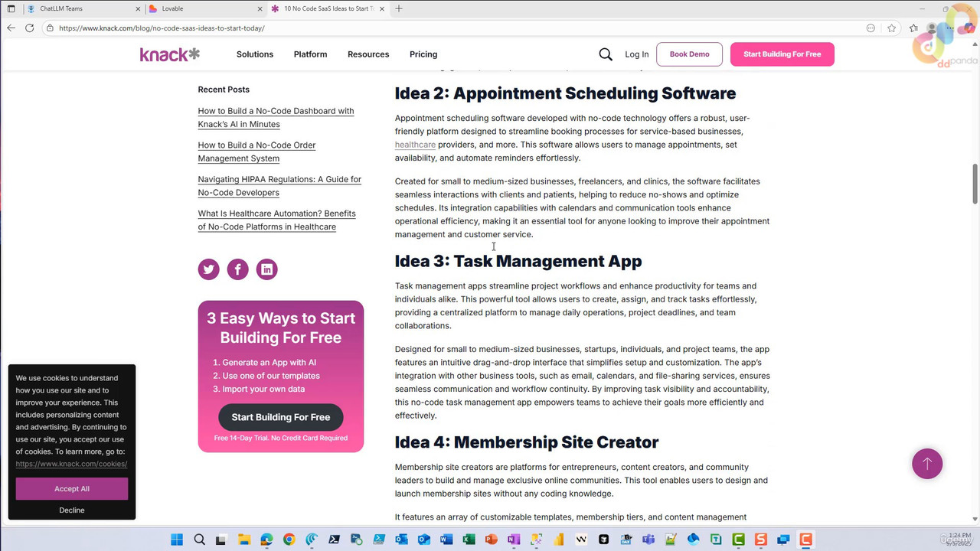Click the site info icon in the address bar

49,28
